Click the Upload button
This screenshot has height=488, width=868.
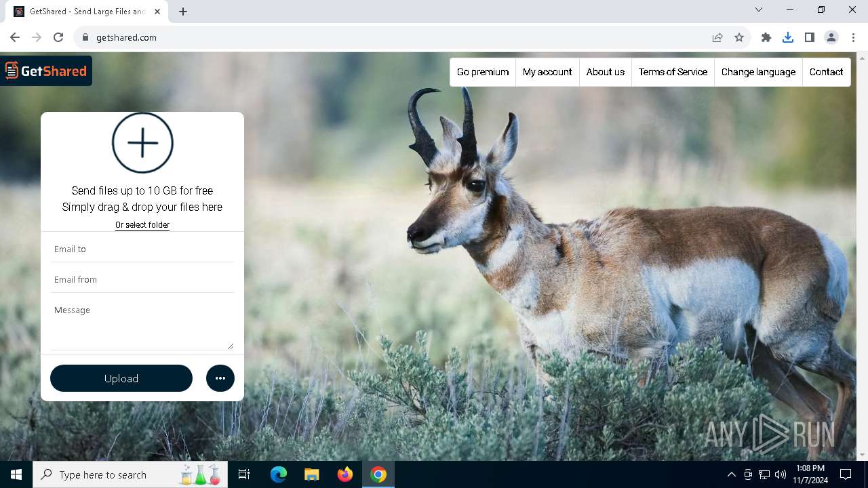click(121, 378)
